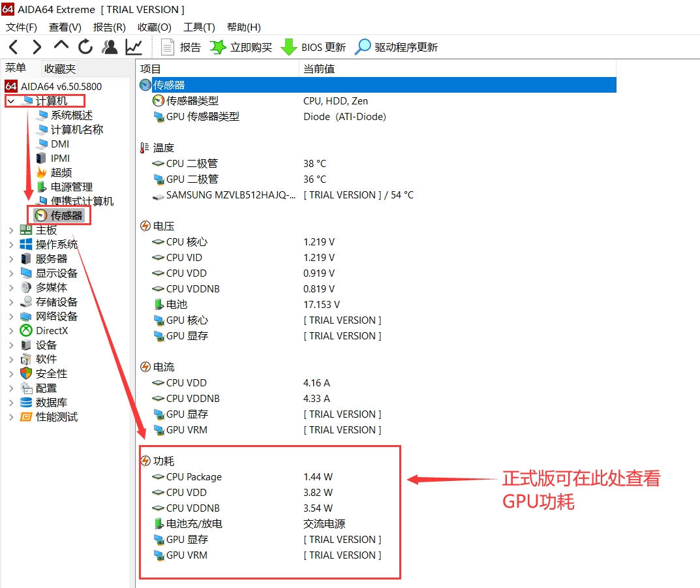Viewport: 700px width, 588px height.
Task: Expand the 显示设备 tree node
Action: 10,273
